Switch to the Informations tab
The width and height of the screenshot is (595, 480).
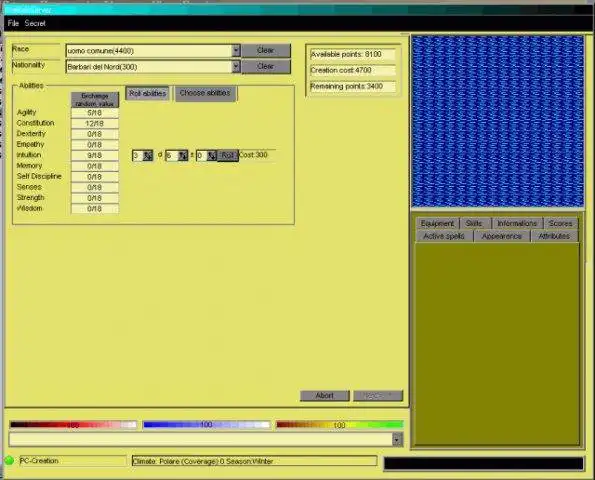click(517, 223)
